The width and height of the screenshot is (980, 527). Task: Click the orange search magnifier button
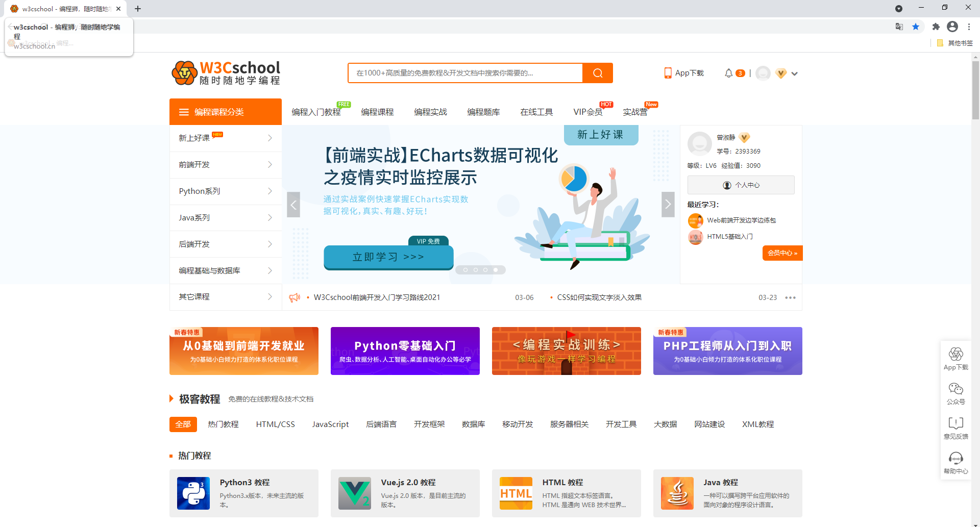597,73
